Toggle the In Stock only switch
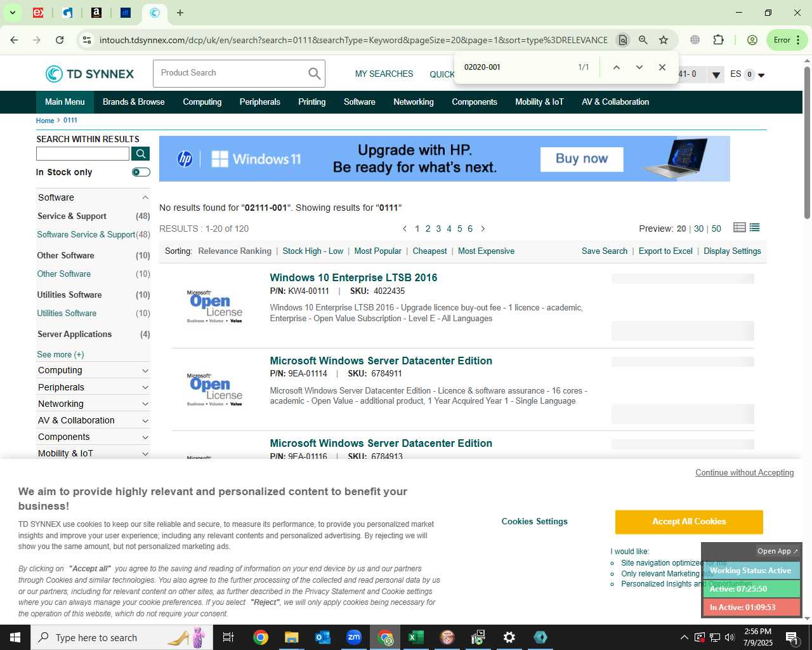This screenshot has width=812, height=650. point(141,172)
